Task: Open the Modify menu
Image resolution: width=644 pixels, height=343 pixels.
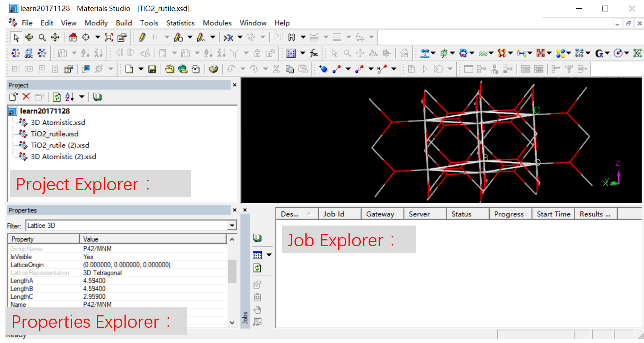Action: coord(96,23)
